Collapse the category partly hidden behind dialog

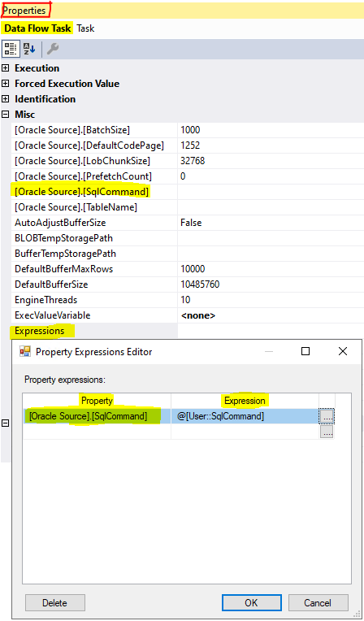(x=5, y=423)
